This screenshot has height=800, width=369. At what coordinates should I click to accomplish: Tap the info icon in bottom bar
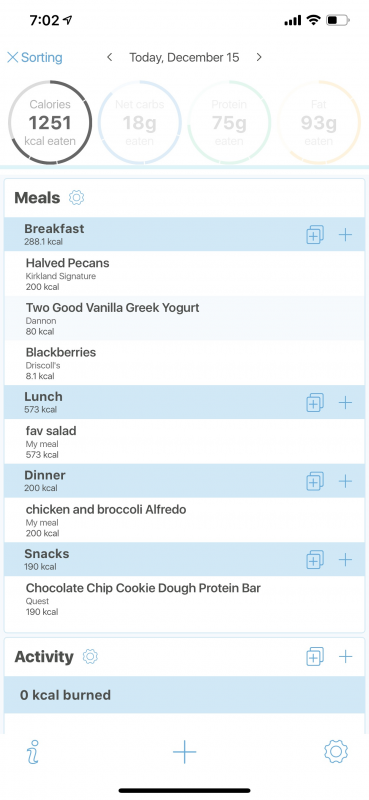click(33, 752)
